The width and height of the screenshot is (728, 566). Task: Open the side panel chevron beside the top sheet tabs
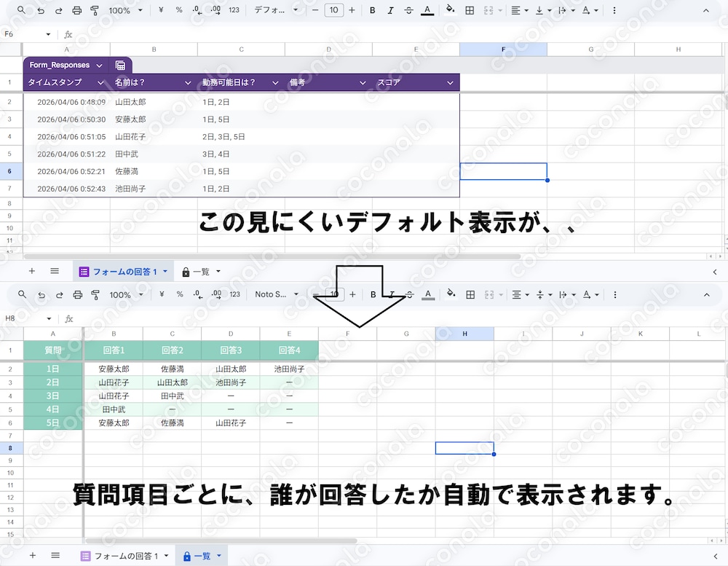pyautogui.click(x=715, y=272)
